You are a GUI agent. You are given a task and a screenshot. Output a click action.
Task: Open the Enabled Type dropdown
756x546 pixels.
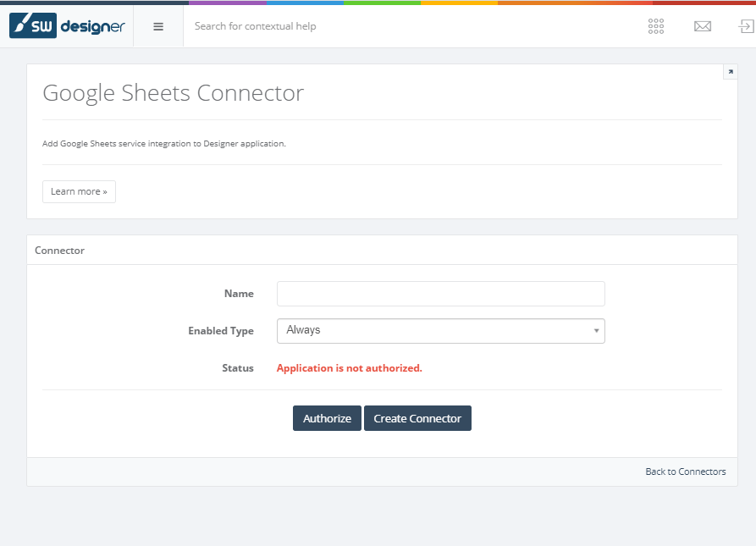point(441,331)
